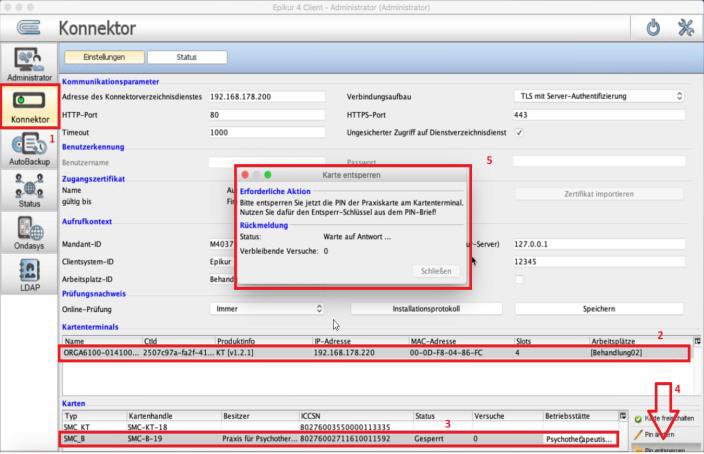Open the Ondasys sidebar module
The width and height of the screenshot is (704, 454).
[29, 233]
